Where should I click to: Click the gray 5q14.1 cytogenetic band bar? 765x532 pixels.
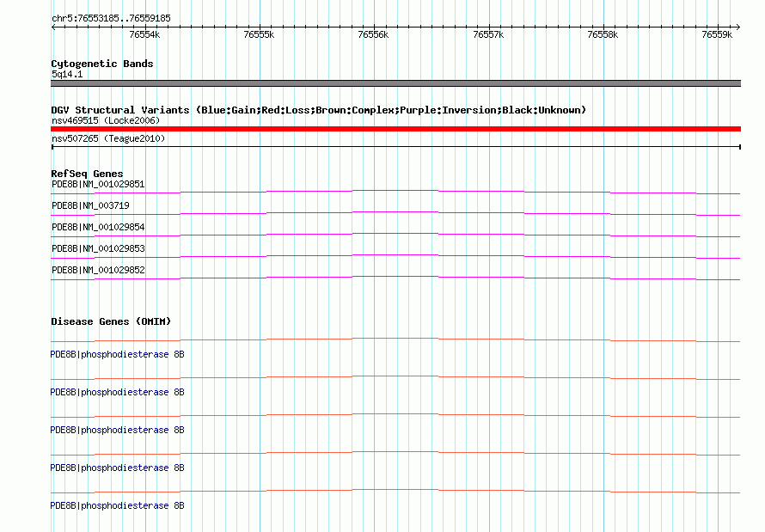point(395,83)
